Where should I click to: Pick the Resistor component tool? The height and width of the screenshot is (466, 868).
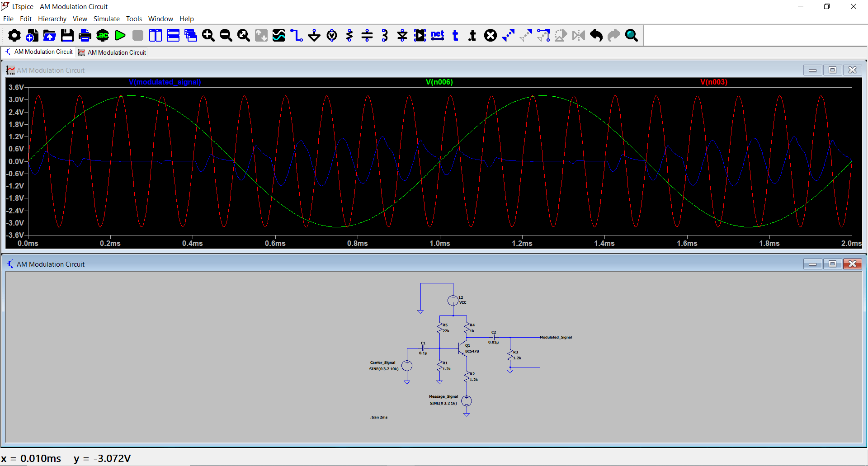[349, 35]
